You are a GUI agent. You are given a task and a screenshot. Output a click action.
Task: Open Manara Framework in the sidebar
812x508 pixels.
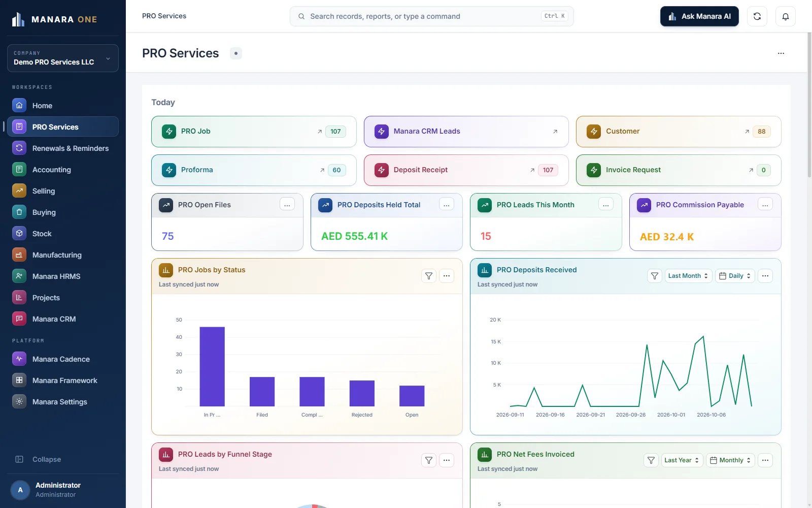click(x=63, y=380)
